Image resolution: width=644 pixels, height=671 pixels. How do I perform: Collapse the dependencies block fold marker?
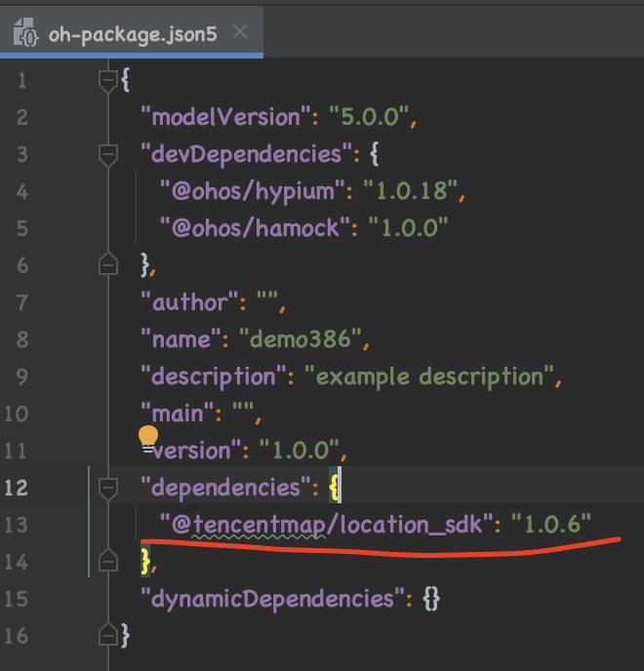click(108, 487)
